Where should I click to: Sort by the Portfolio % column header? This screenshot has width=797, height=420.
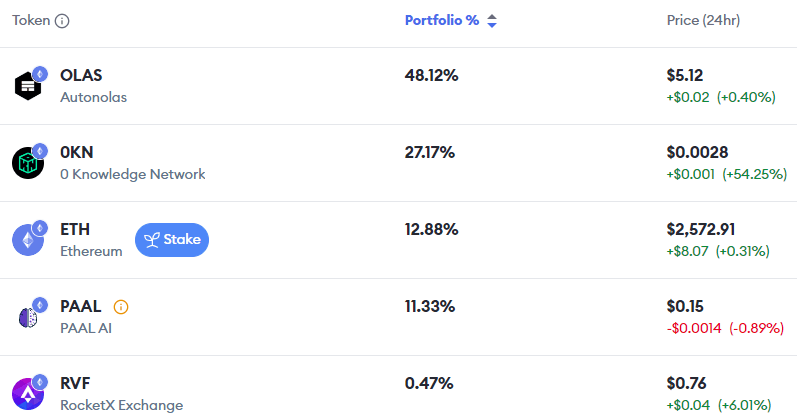441,21
